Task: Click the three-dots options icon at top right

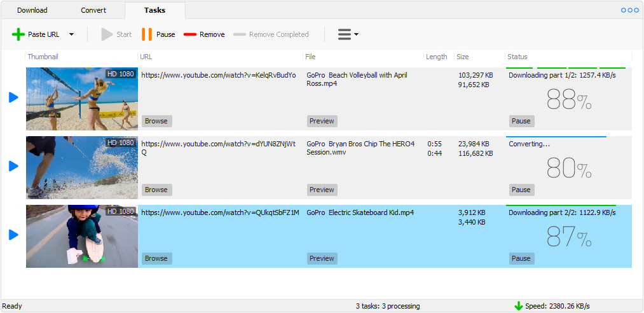Action: 629,10
